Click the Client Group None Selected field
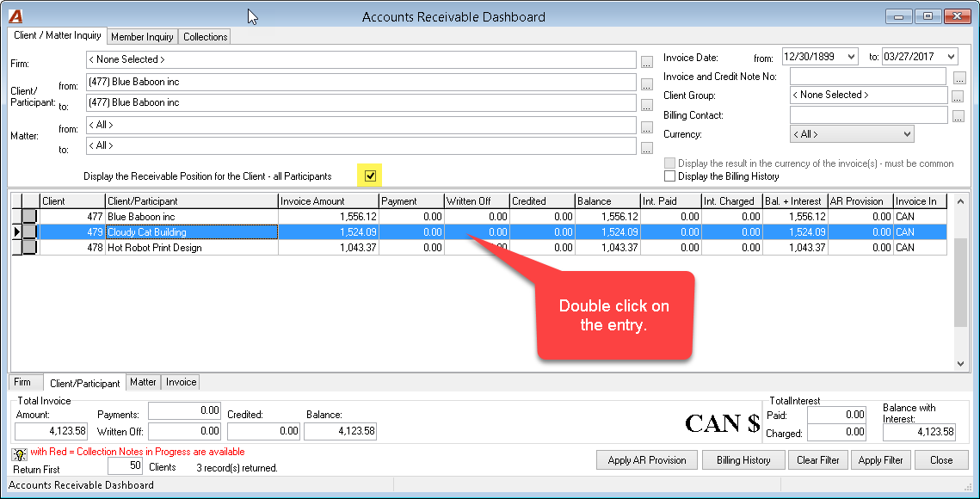The width and height of the screenshot is (980, 499). [x=869, y=95]
